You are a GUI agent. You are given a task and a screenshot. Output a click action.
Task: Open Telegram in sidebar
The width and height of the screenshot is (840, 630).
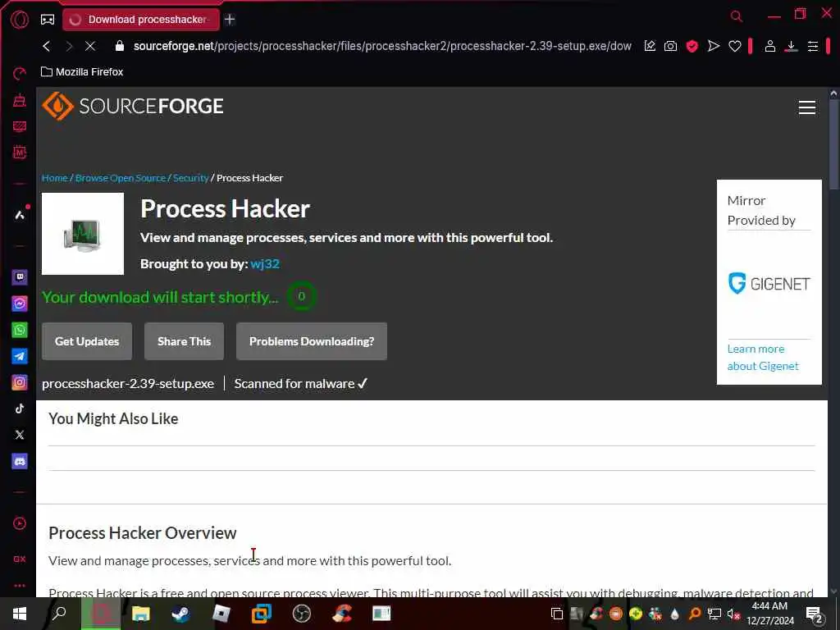[x=20, y=356]
